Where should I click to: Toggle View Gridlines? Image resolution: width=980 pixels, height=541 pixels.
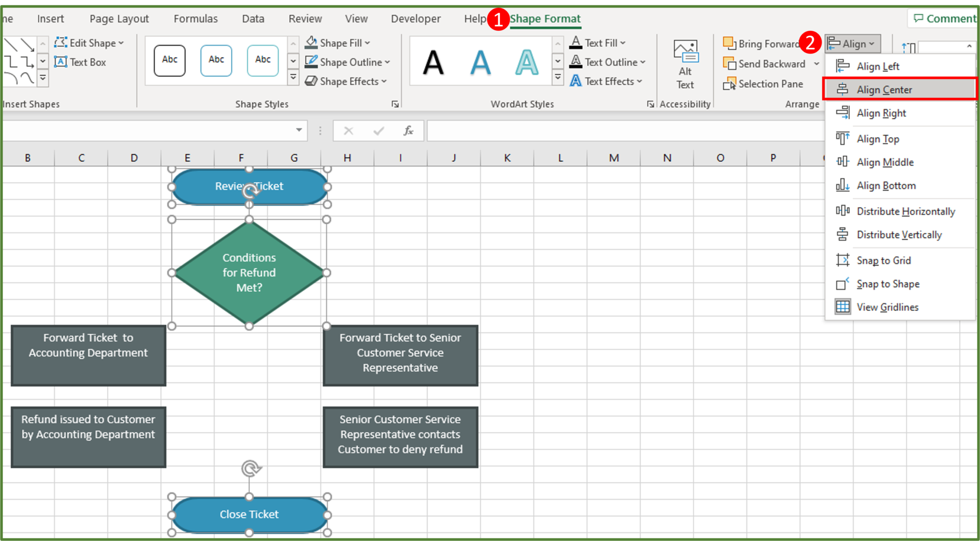[x=888, y=307]
